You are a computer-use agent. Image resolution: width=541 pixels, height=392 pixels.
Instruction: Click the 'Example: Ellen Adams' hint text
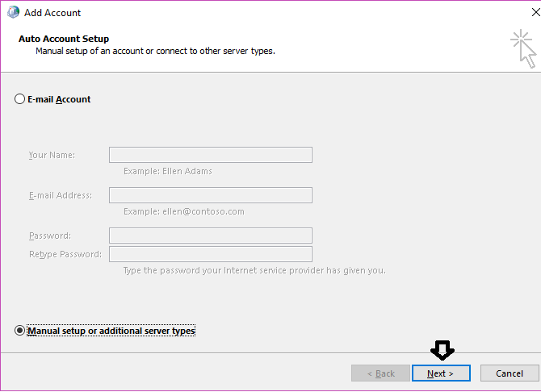coord(168,171)
